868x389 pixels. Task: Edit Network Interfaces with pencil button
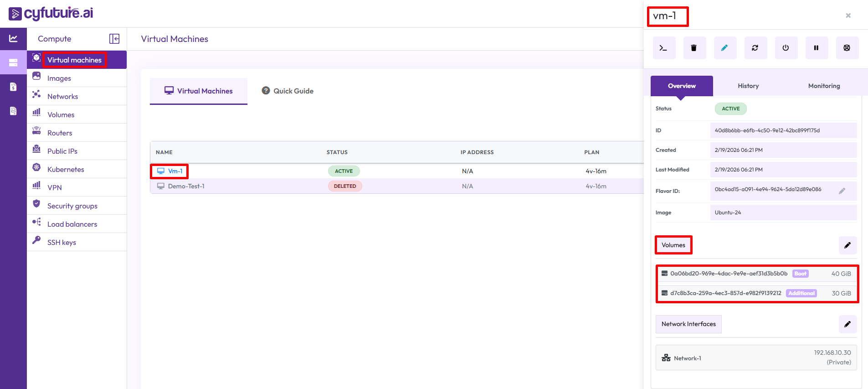pyautogui.click(x=847, y=324)
